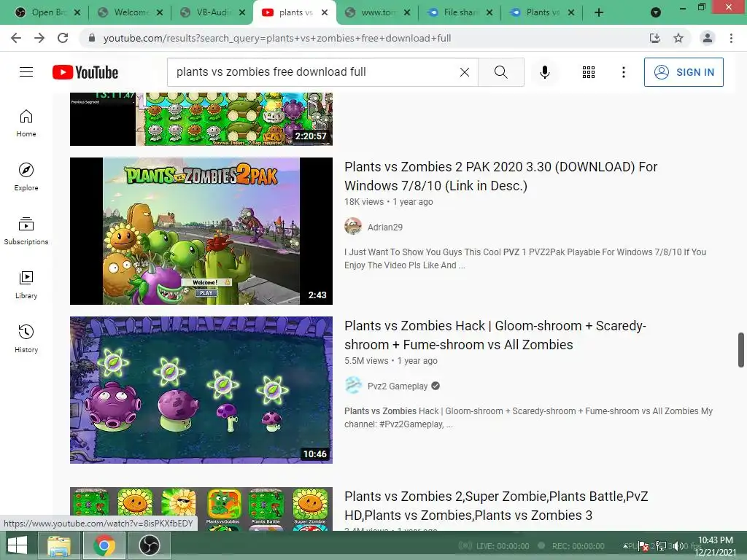Viewport: 747px width, 560px height.
Task: Open the tab search dropdown arrow
Action: 656,12
